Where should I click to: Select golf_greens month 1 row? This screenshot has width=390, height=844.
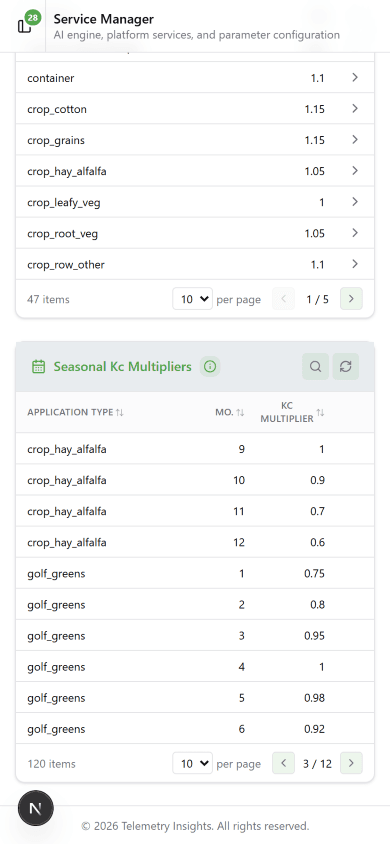pos(195,574)
